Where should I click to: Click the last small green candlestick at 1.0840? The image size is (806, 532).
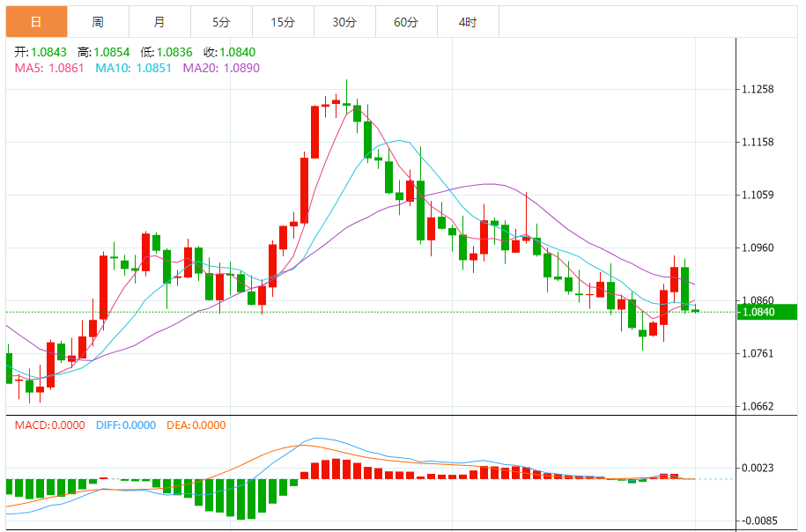[x=696, y=310]
